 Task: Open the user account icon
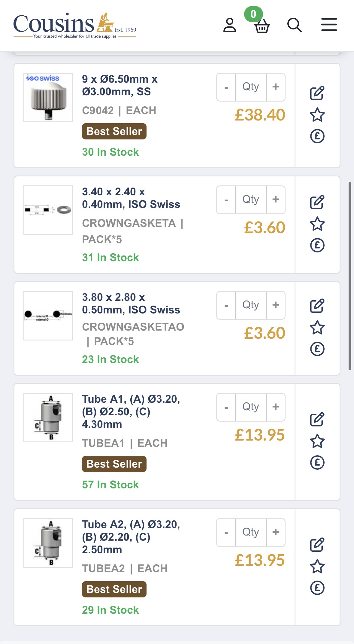pos(230,25)
